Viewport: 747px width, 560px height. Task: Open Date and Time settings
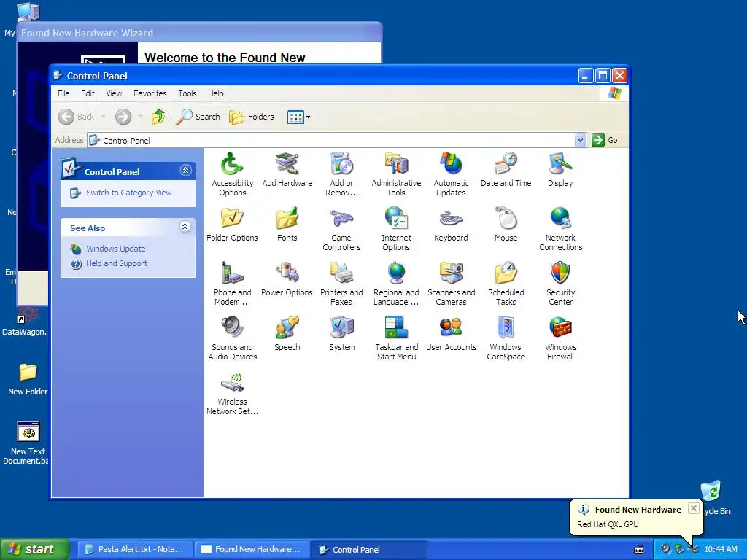[506, 169]
